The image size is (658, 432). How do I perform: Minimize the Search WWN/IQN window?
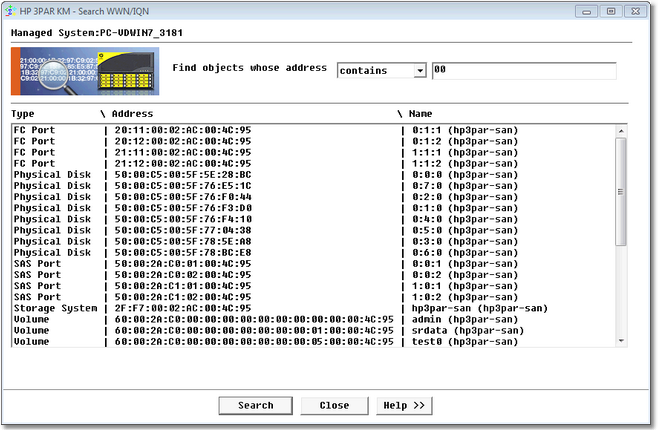[587, 11]
